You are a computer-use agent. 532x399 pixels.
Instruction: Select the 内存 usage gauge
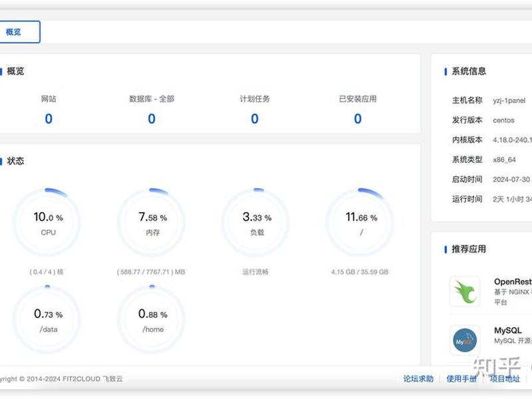click(152, 222)
